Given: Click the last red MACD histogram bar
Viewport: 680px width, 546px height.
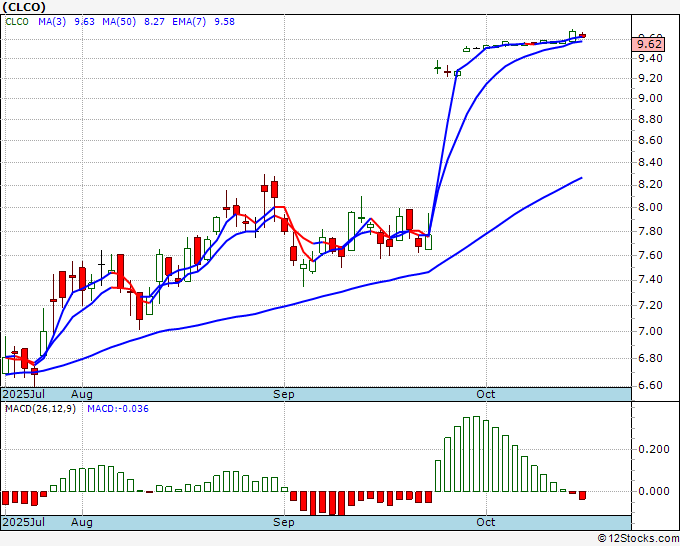Looking at the screenshot, I should click(582, 495).
